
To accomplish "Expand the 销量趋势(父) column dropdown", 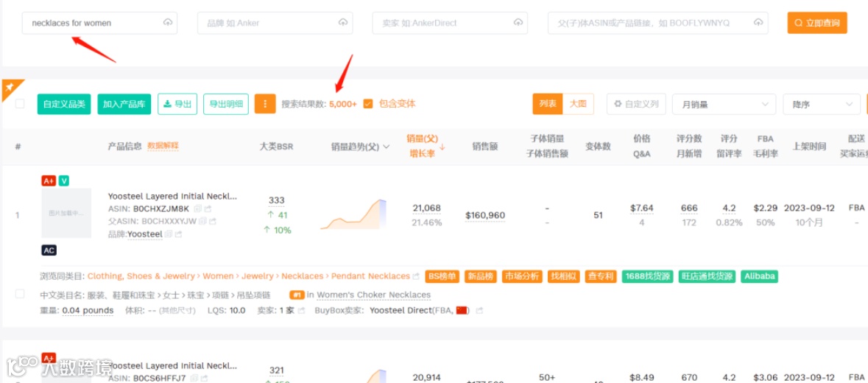I will [x=387, y=147].
